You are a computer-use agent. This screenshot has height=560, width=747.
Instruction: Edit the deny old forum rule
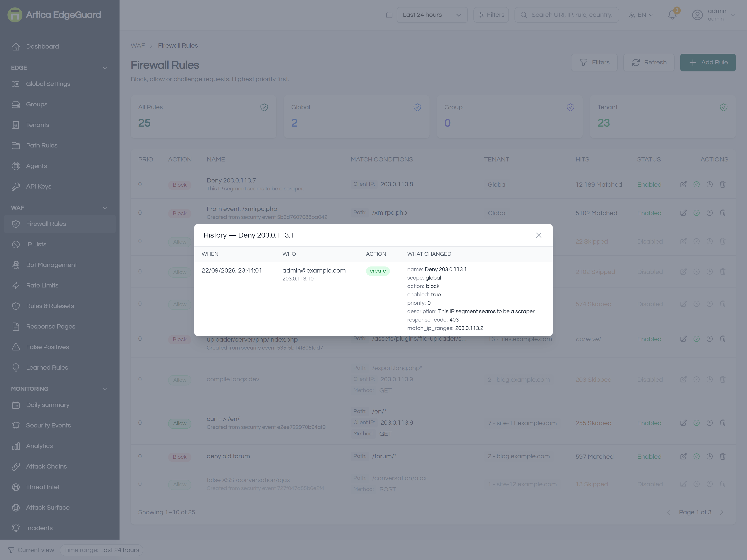[683, 456]
